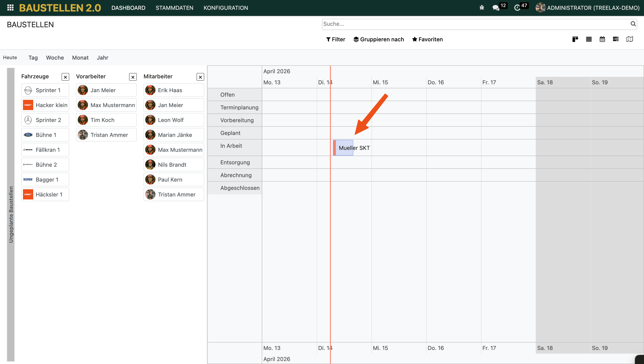
Task: Switch to calendar view icon
Action: [602, 39]
